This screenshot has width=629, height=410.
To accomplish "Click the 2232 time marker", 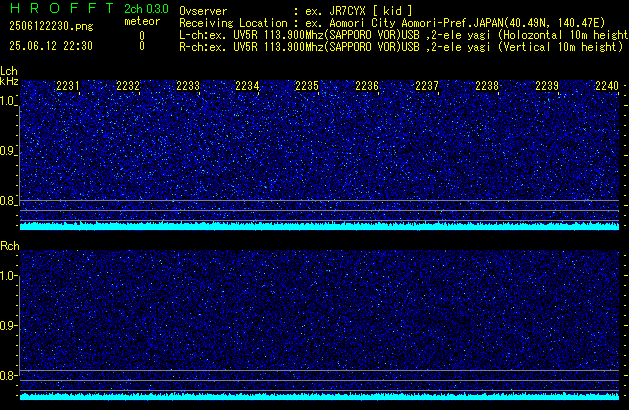I will [x=128, y=86].
